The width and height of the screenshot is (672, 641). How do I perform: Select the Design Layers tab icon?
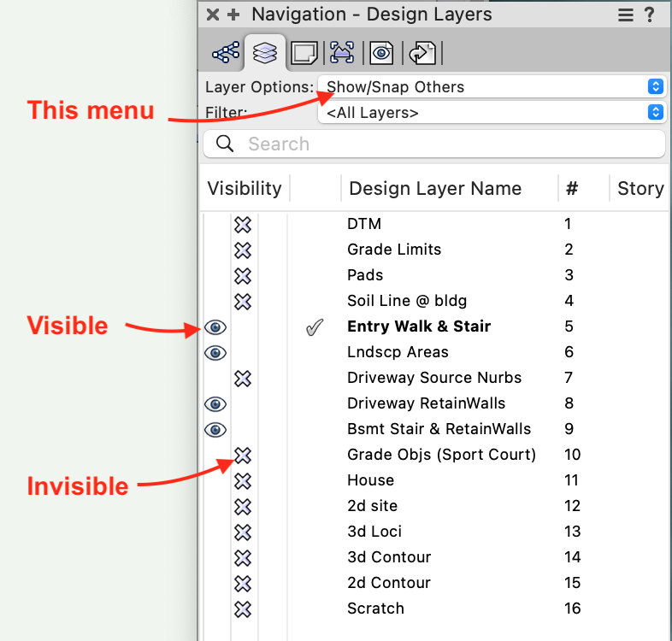pyautogui.click(x=265, y=53)
